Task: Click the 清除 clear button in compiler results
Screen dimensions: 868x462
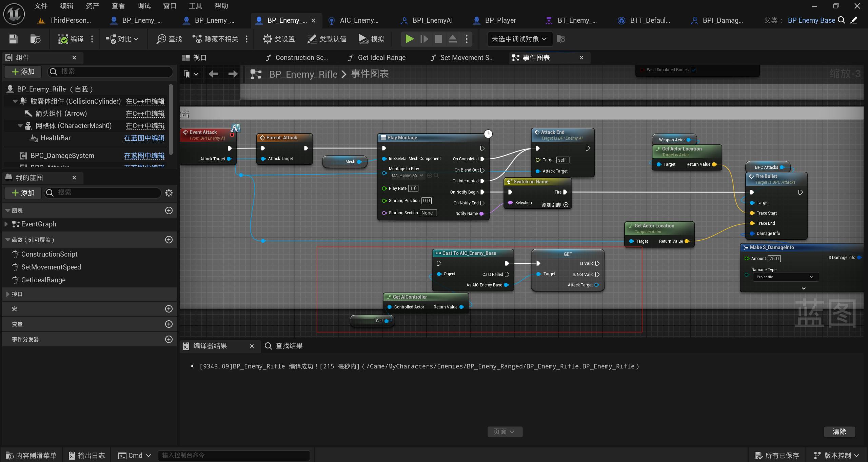Action: tap(839, 431)
